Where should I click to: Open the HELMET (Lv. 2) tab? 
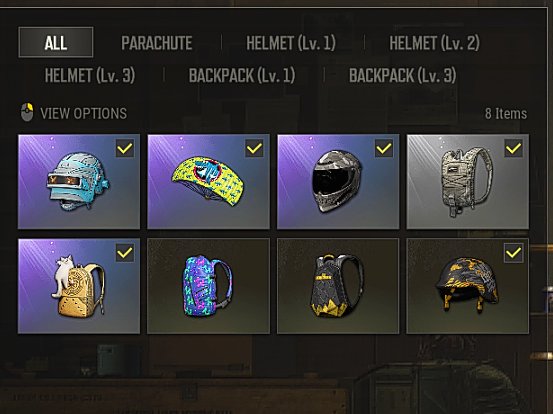(434, 43)
